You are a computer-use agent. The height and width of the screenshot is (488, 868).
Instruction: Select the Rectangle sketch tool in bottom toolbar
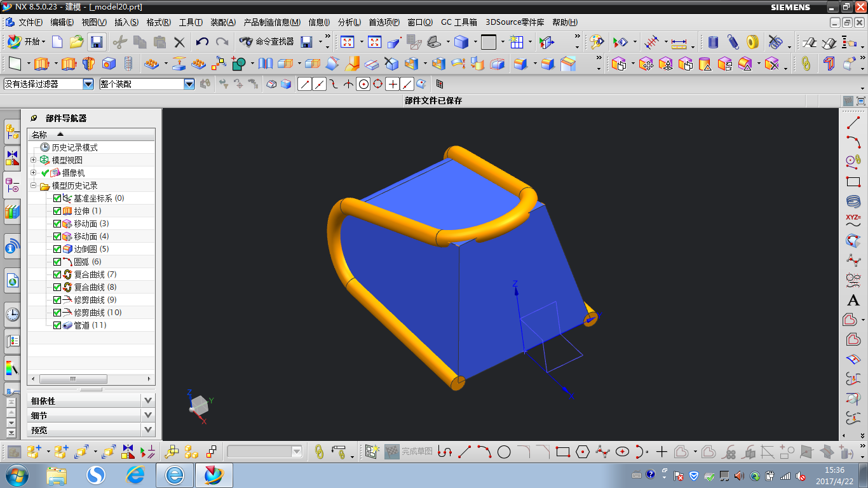click(x=562, y=452)
